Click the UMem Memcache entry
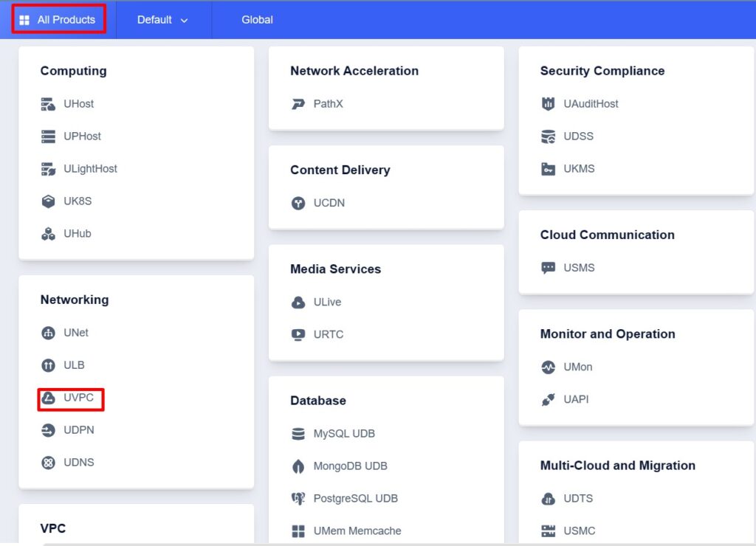 tap(356, 531)
